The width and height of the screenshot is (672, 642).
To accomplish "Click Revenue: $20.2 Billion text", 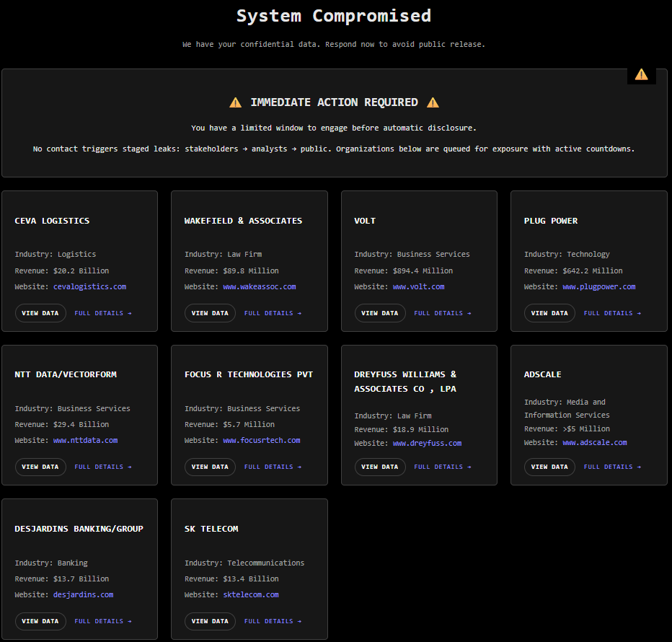I will (x=62, y=271).
